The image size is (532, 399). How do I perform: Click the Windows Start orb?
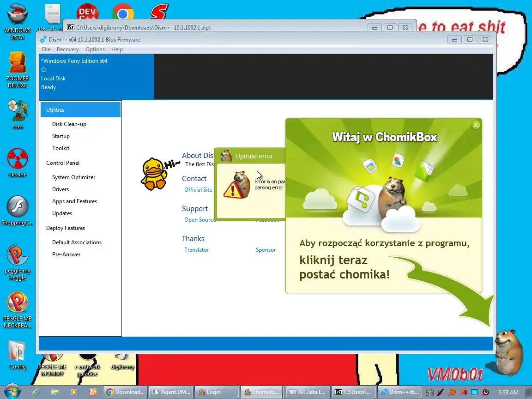(x=12, y=392)
